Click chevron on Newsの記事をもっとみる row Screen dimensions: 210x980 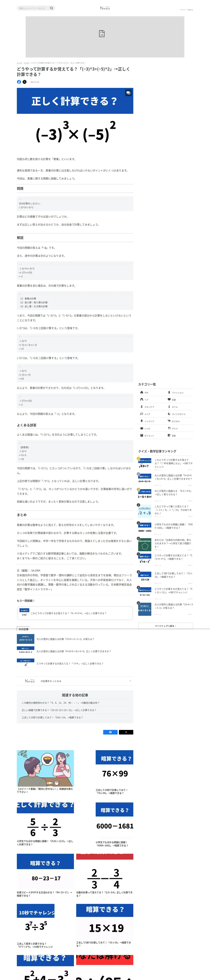click(130, 681)
